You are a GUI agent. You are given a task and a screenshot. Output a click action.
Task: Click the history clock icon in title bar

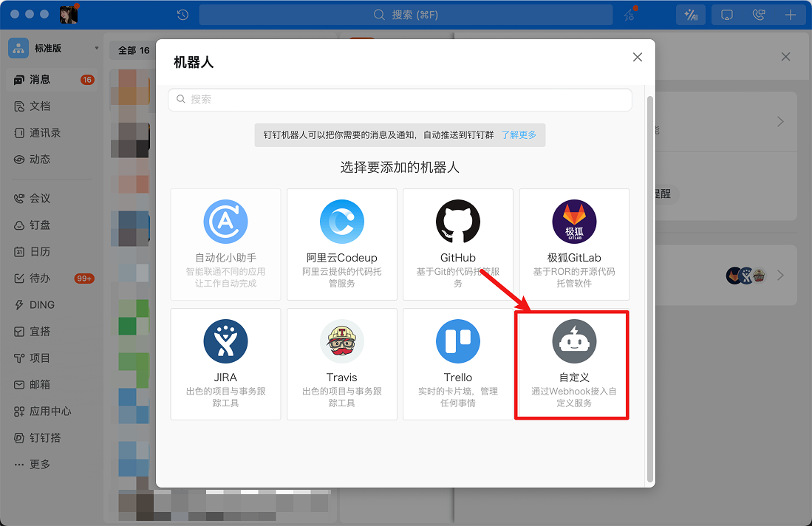[x=182, y=14]
